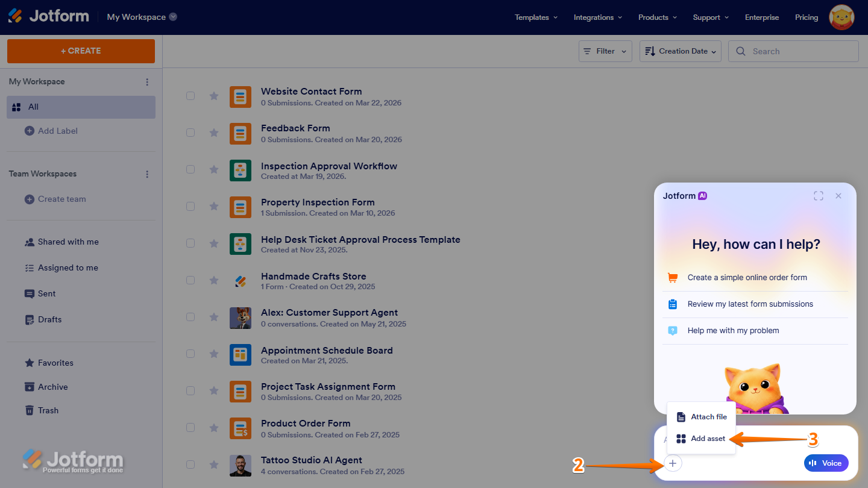
Task: Mark Product Order Form as favorite
Action: tap(213, 428)
